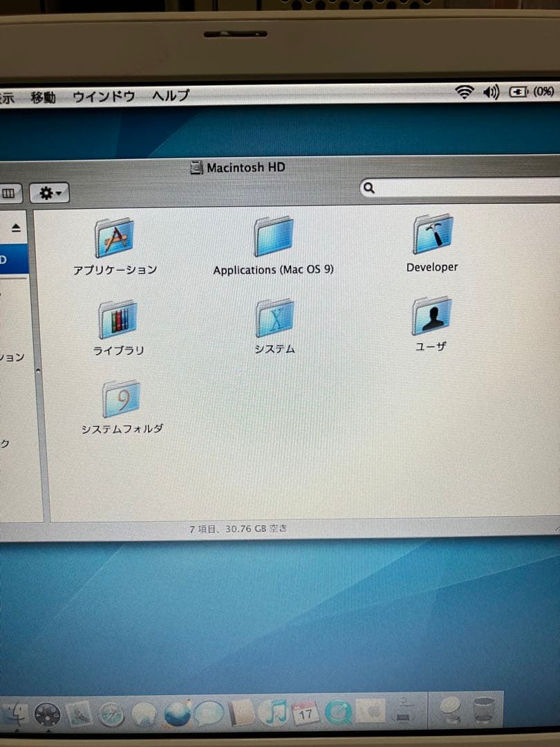This screenshot has height=747, width=560.
Task: Click the Trash in the Dock
Action: point(484,710)
